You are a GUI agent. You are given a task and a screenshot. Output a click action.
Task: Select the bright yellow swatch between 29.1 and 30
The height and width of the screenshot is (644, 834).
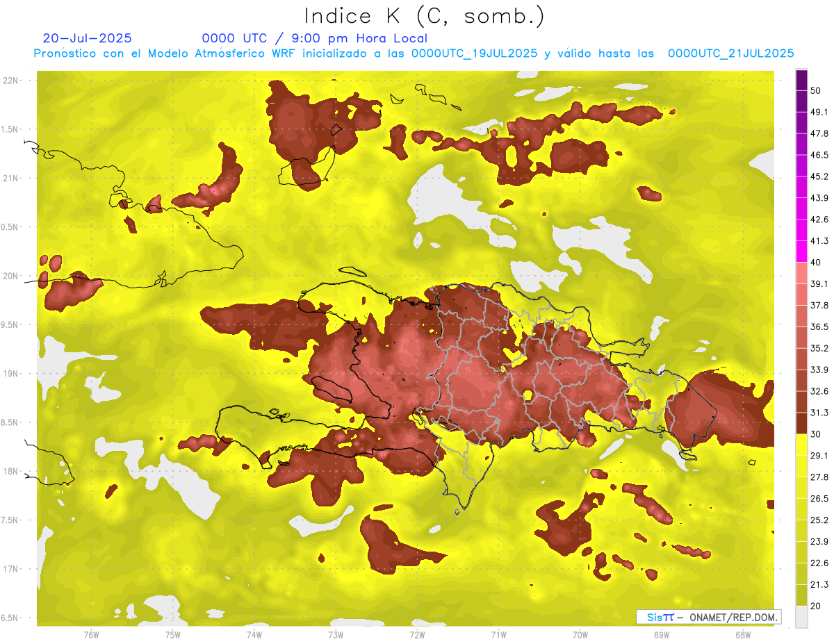click(801, 445)
